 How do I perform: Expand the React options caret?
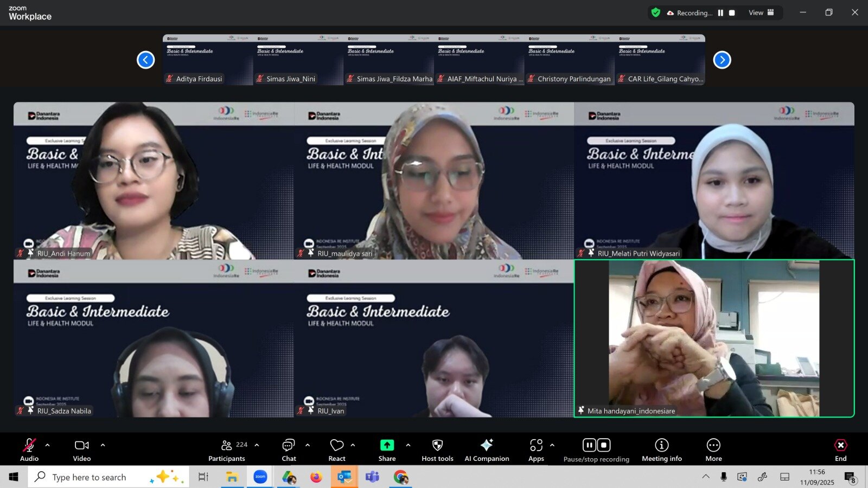pyautogui.click(x=353, y=445)
